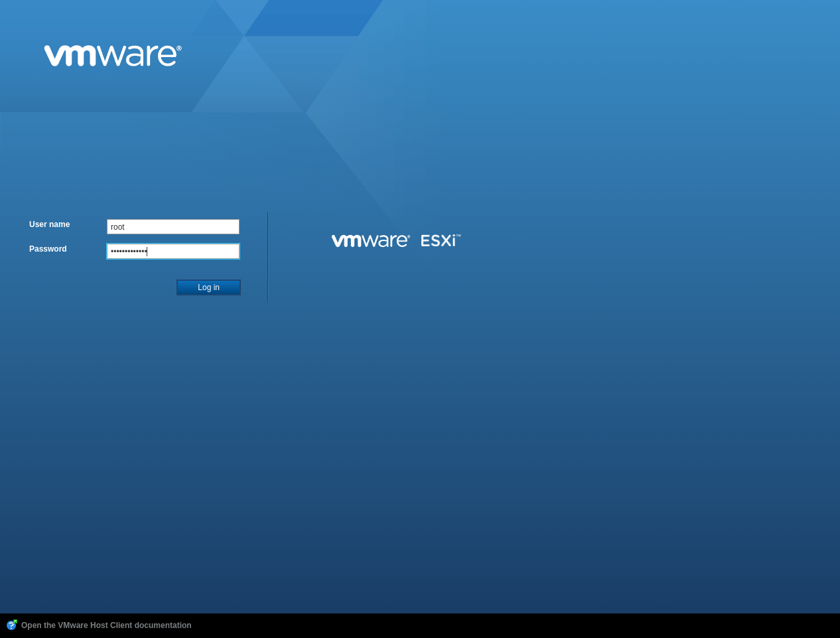This screenshot has width=840, height=638.
Task: Click the vertical divider beside the login form
Action: pyautogui.click(x=267, y=258)
